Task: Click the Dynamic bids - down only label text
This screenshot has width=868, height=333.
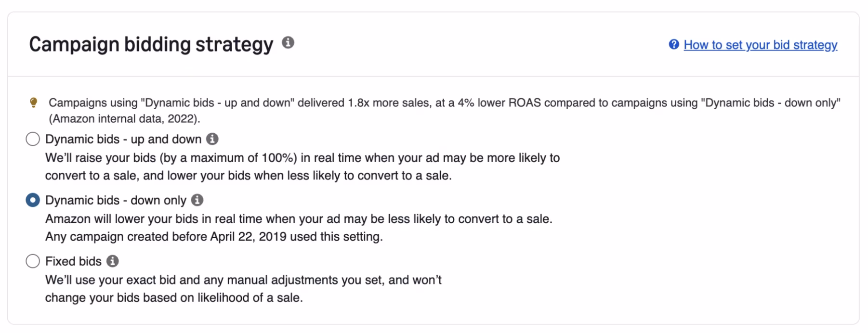Action: pos(116,200)
